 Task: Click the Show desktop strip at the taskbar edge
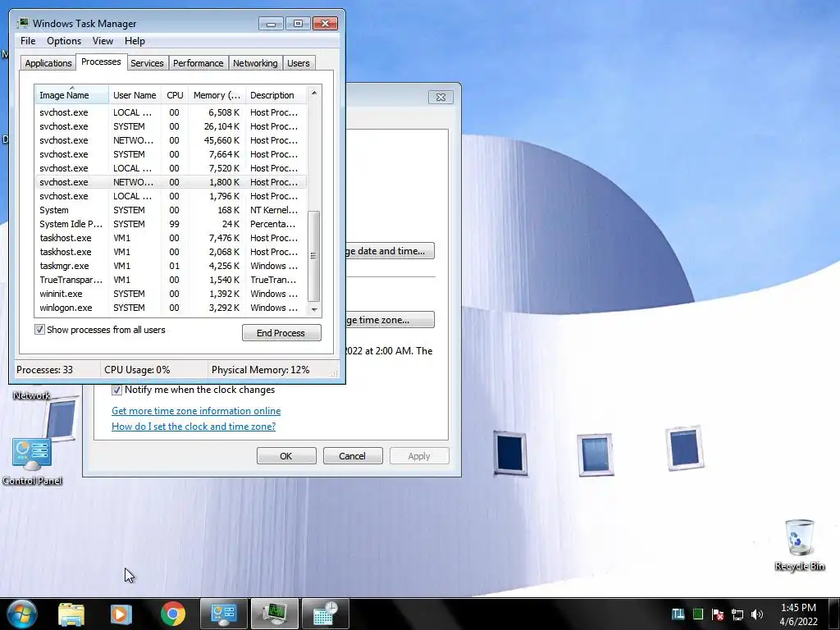[834, 614]
